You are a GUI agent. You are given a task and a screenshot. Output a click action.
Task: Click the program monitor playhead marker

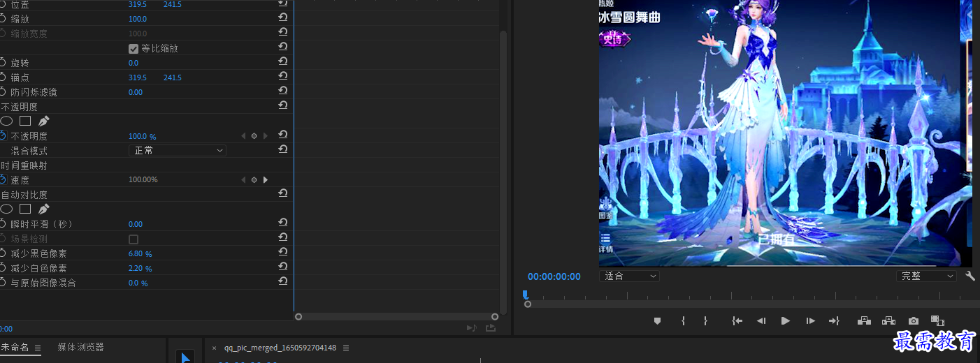tap(526, 295)
